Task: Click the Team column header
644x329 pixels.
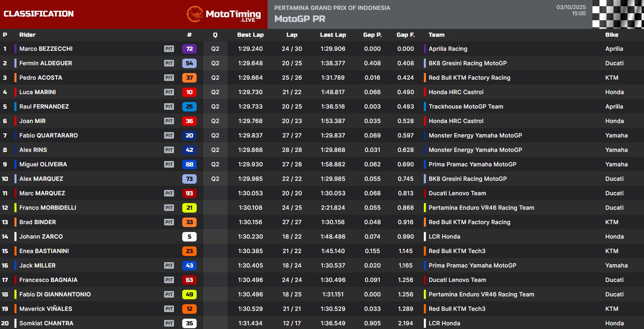Action: (x=436, y=35)
